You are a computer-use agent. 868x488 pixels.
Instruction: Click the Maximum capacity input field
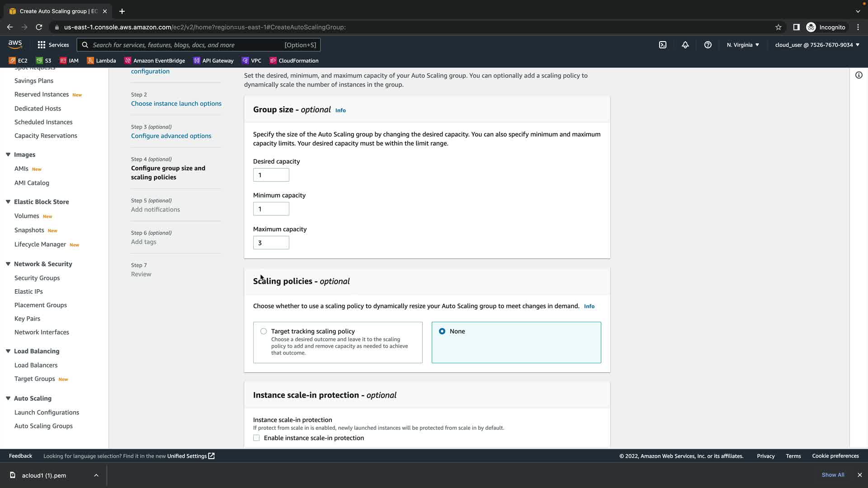coord(271,243)
